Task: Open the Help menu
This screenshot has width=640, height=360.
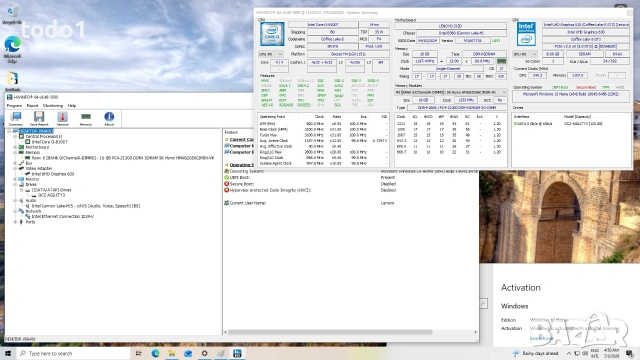Action: coord(72,106)
